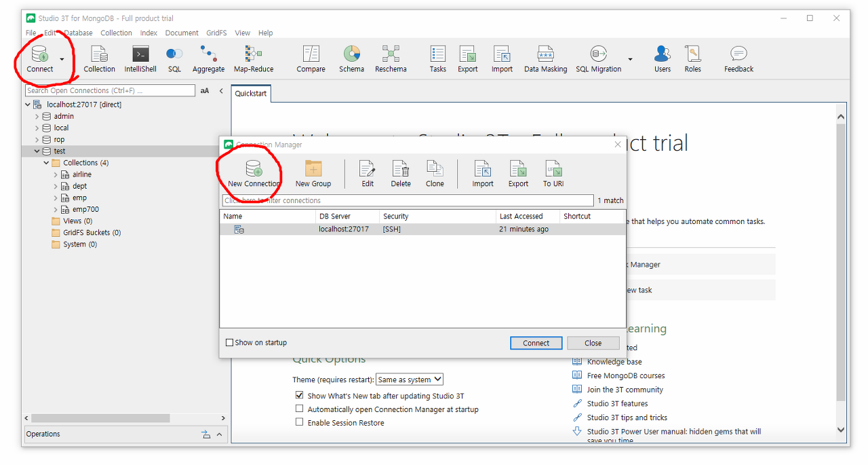868x465 pixels.
Task: Click Export in the main toolbar
Action: 468,59
